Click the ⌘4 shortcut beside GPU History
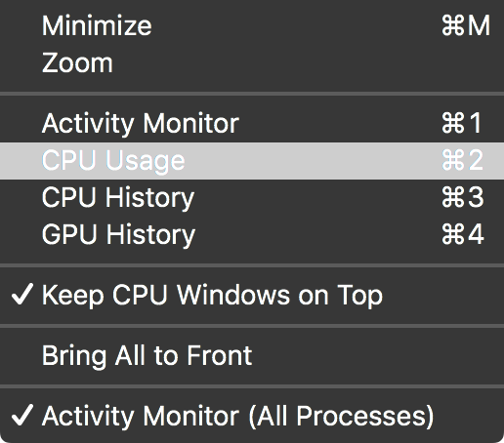Image resolution: width=504 pixels, height=443 pixels. 463,234
